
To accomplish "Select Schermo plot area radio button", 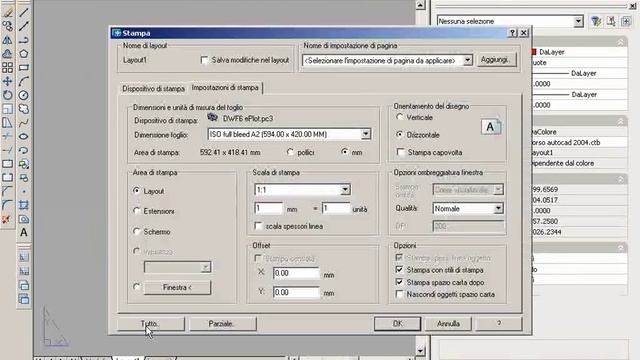I will pyautogui.click(x=137, y=231).
